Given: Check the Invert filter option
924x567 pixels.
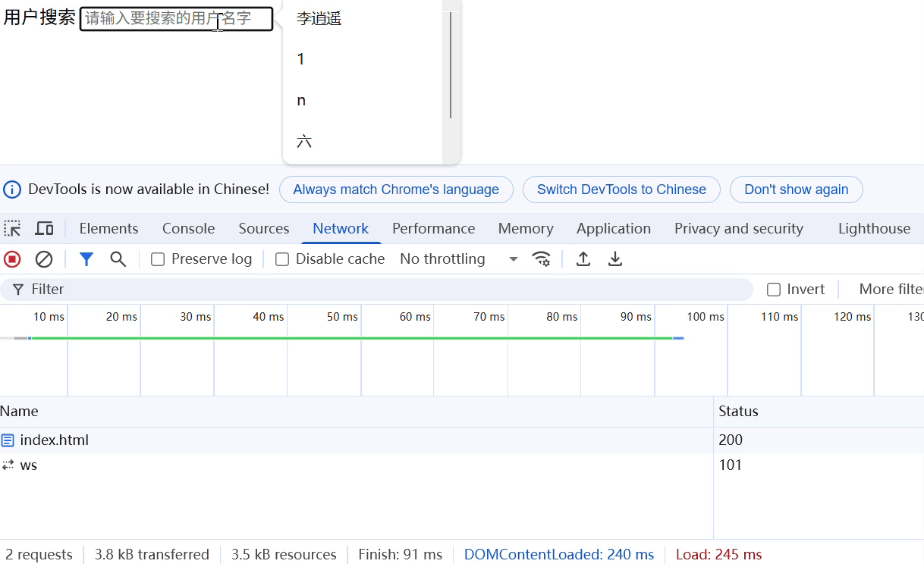Looking at the screenshot, I should point(773,289).
